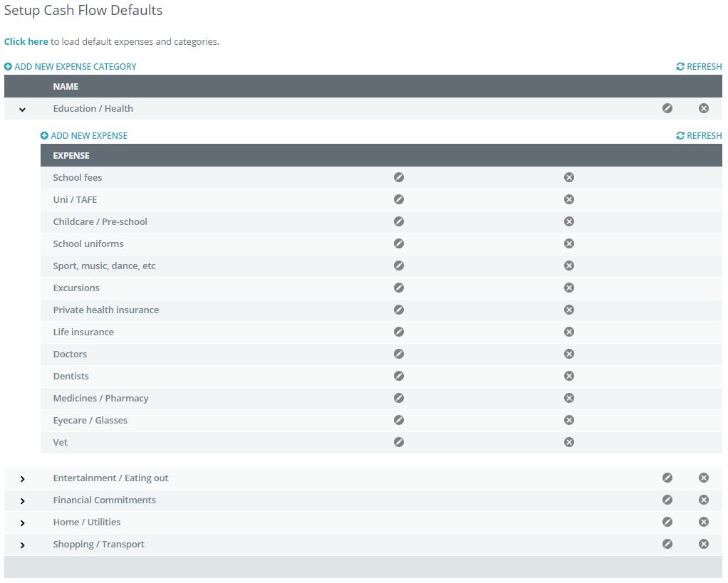This screenshot has width=728, height=583.
Task: Edit the Eyecare / Glasses expense
Action: click(x=399, y=420)
